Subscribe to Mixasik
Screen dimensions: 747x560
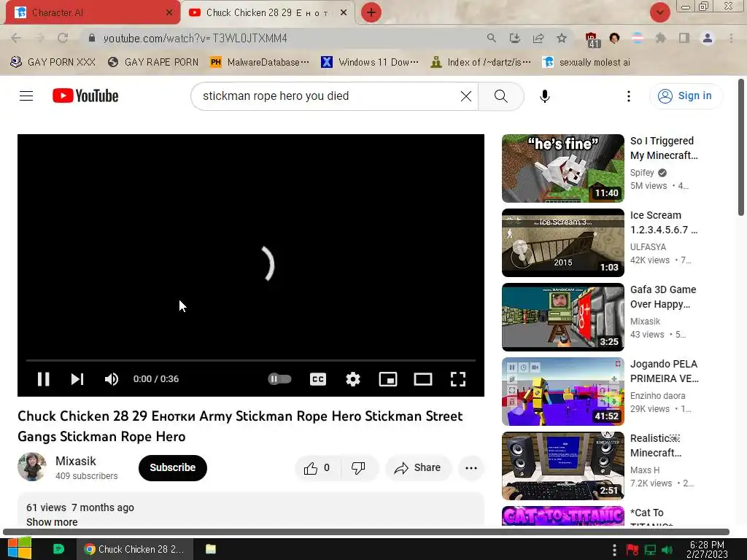click(172, 467)
